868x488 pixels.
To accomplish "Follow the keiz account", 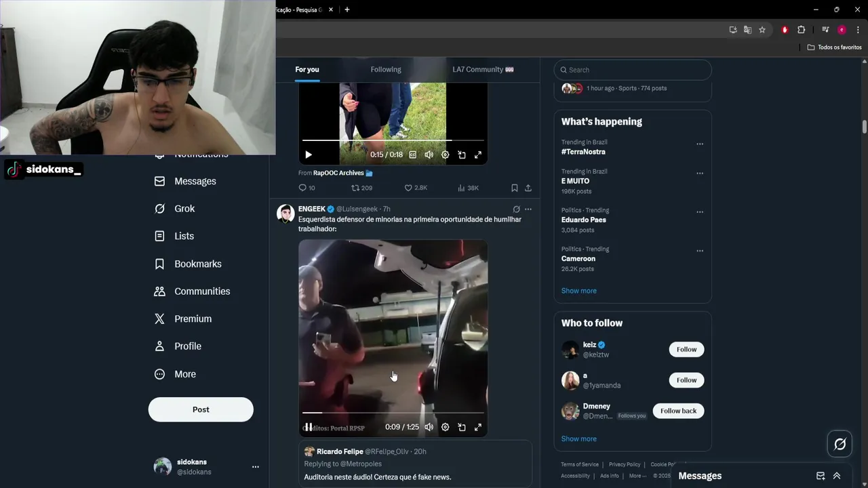I will pos(686,349).
